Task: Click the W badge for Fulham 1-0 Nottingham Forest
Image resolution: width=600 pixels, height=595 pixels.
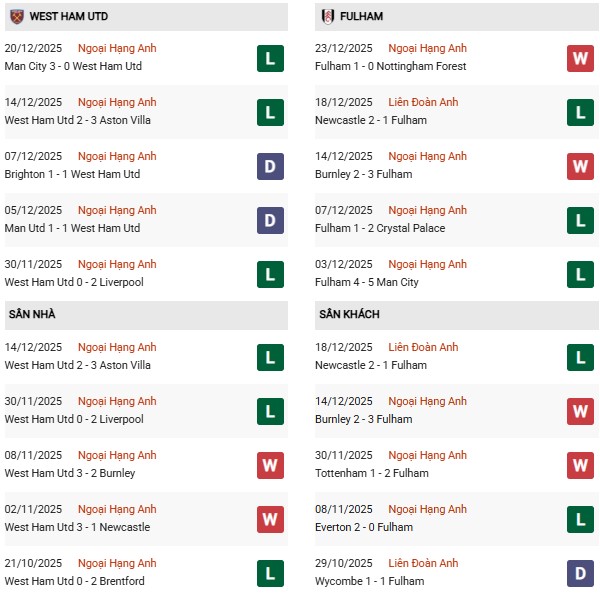Action: coord(581,58)
